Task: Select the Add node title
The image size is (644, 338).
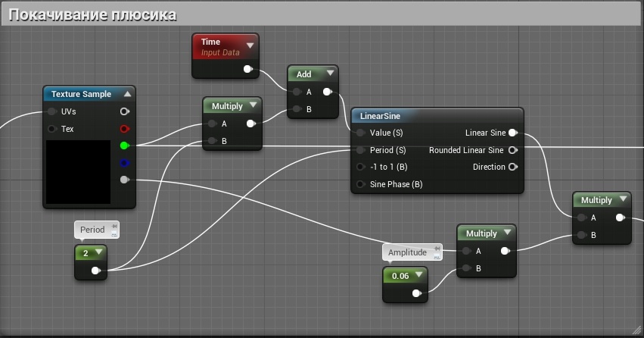Action: (304, 74)
